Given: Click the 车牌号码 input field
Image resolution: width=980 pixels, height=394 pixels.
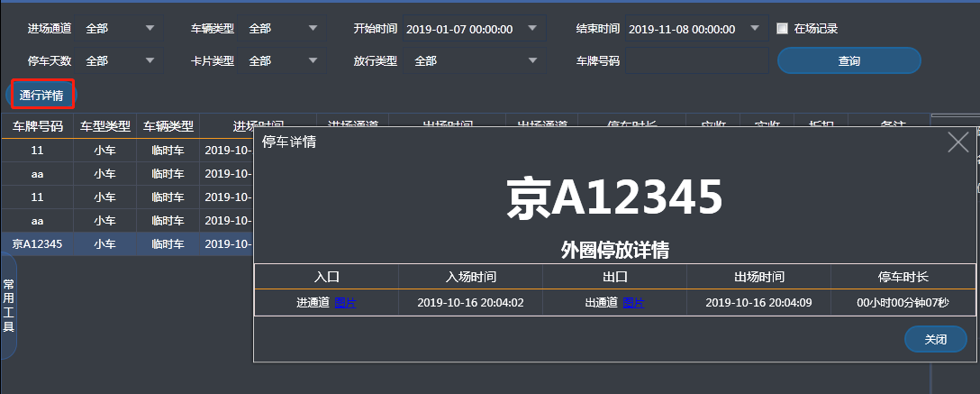Looking at the screenshot, I should [697, 60].
